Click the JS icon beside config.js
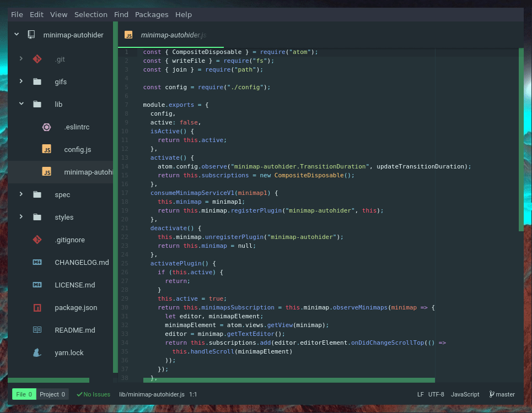This screenshot has height=413, width=532. (x=47, y=150)
